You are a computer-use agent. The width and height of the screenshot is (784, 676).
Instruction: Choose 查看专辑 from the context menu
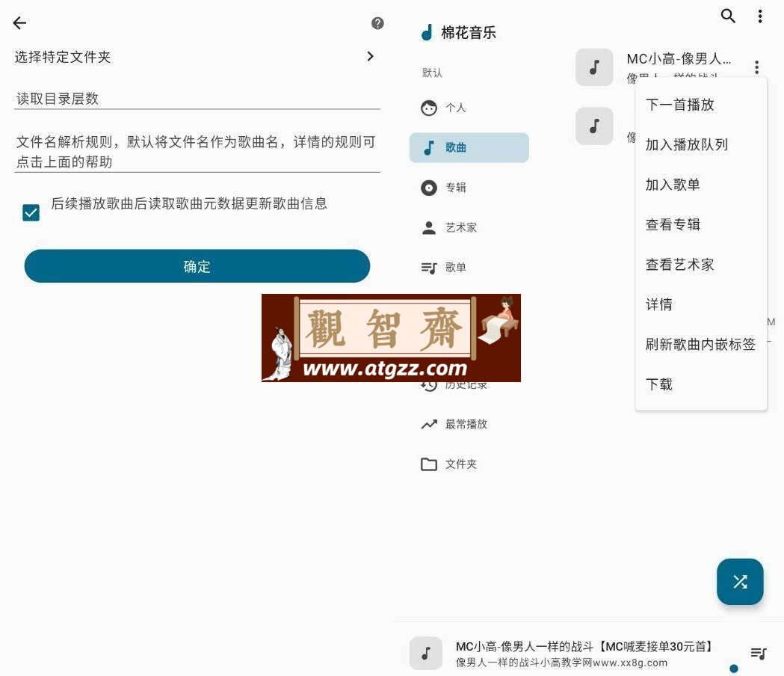pos(701,224)
